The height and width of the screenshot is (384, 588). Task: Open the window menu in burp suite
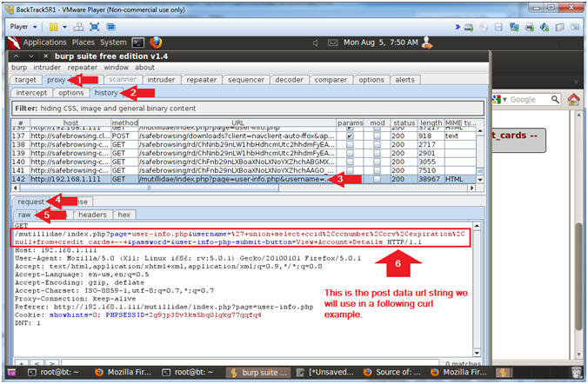pyautogui.click(x=116, y=68)
